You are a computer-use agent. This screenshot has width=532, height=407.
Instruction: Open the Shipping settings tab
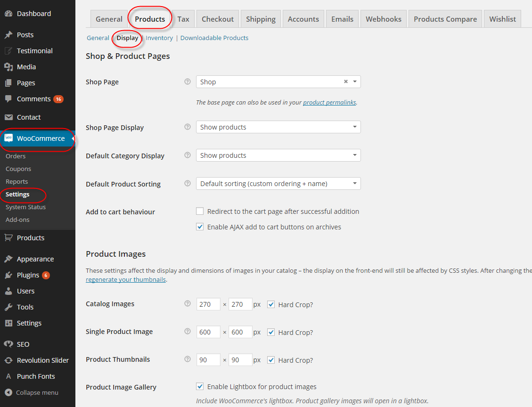(x=261, y=19)
